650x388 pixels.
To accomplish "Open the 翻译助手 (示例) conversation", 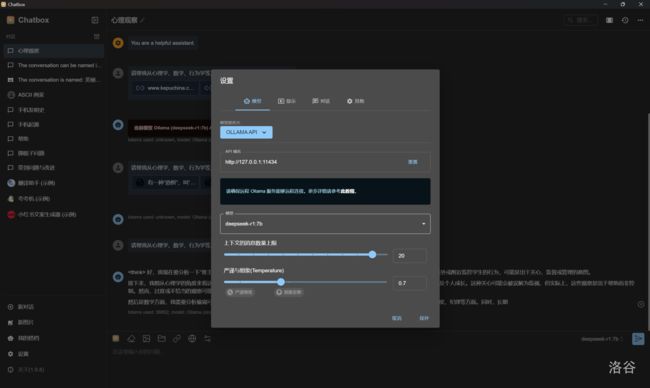I will tap(54, 183).
